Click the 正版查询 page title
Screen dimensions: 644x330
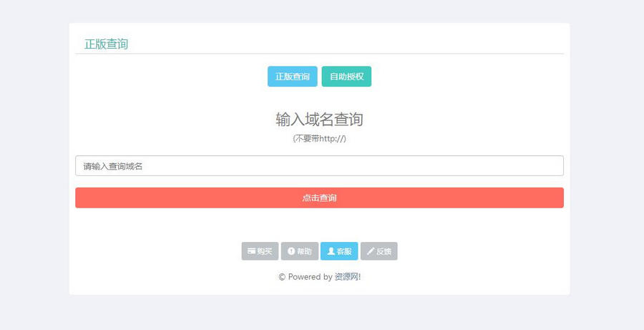107,44
